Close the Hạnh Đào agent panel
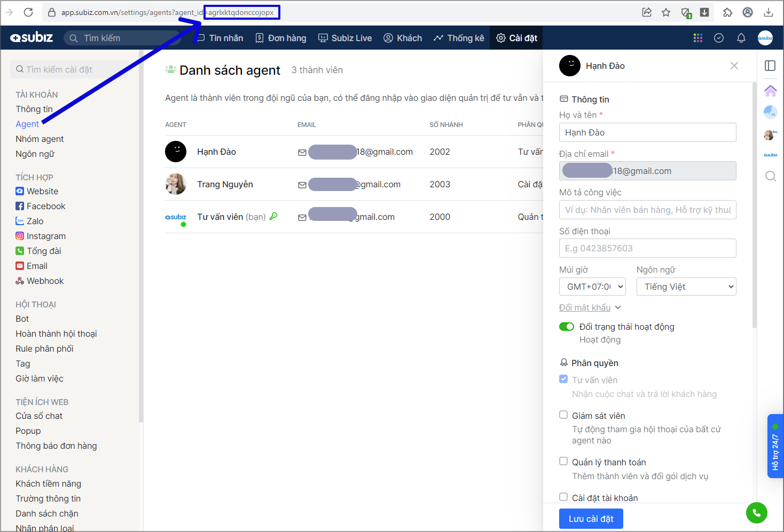This screenshot has height=532, width=784. point(734,66)
